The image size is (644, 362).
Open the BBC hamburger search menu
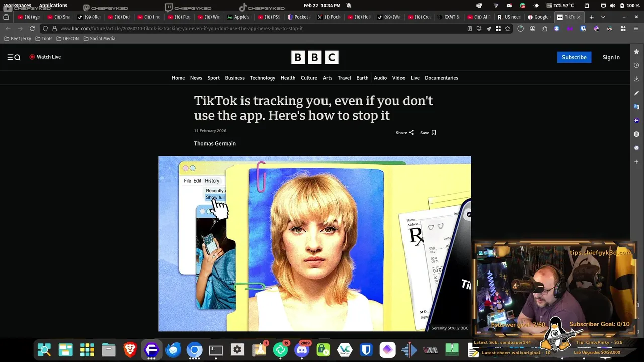point(14,57)
